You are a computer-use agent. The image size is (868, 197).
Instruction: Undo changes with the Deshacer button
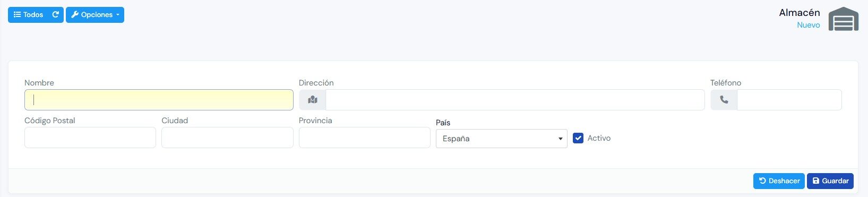(779, 181)
